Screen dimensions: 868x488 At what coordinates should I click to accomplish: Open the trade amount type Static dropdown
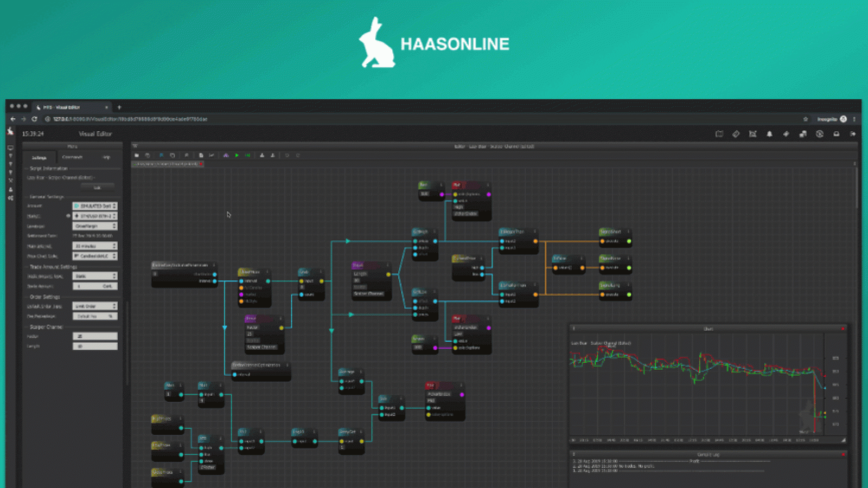95,276
